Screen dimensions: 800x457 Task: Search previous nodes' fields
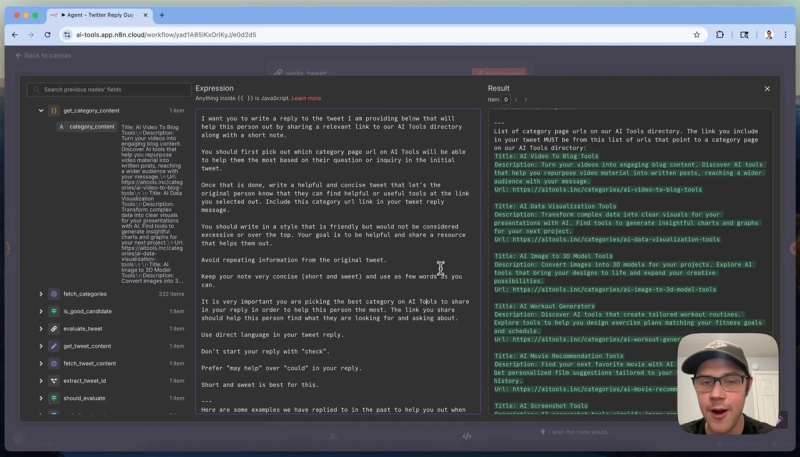pos(109,89)
